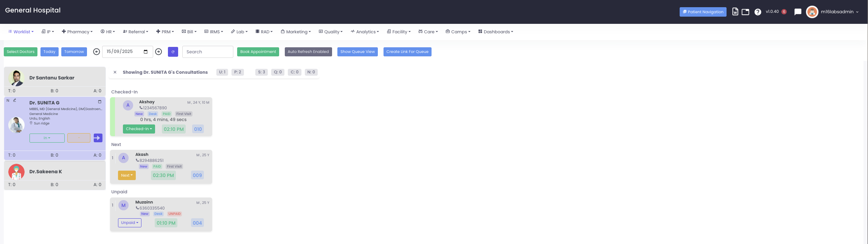
Task: Open the Pharmacy menu
Action: (x=77, y=32)
